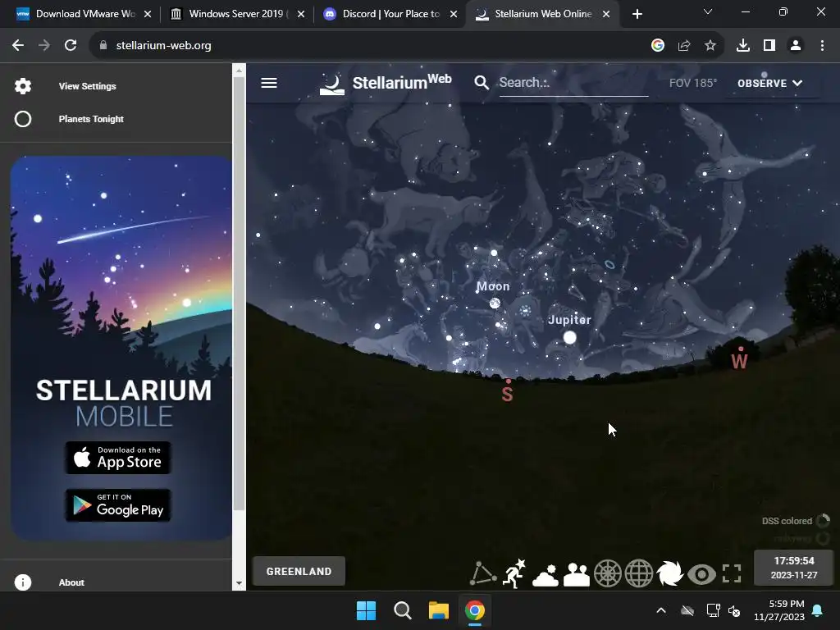Click Google icon in address bar

[657, 46]
